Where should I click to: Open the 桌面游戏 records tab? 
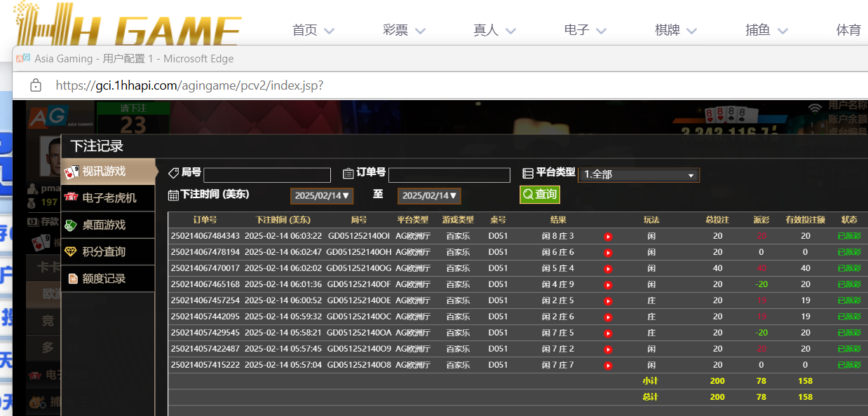click(108, 225)
